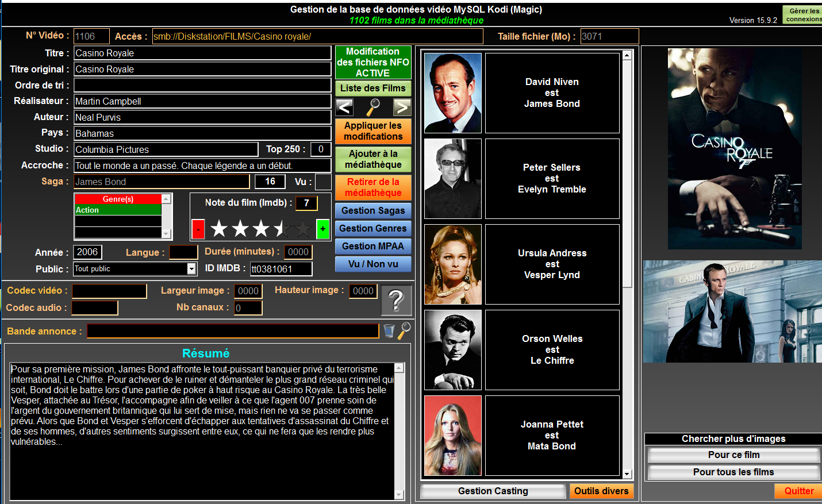Viewport: 822px width, 504px height.
Task: Open Liste des Films
Action: (x=373, y=88)
